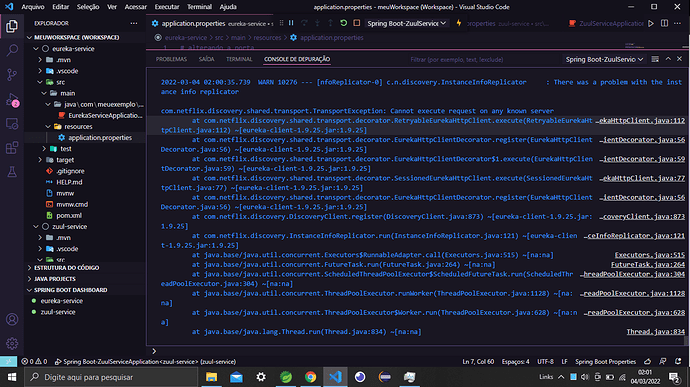Image resolution: width=690 pixels, height=387 pixels.
Task: Open the Remote Explorer view
Action: [x=12, y=124]
